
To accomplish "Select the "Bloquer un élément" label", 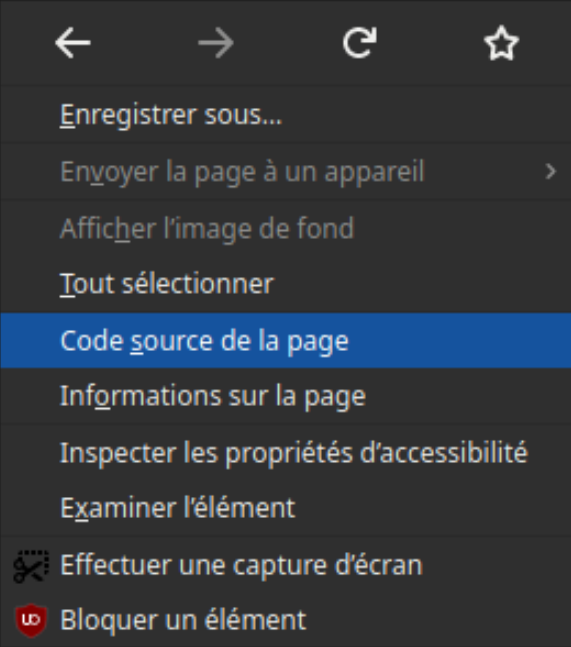I will (183, 620).
